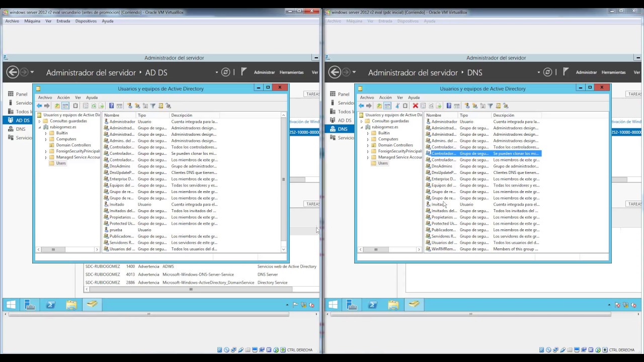Select prueba user row in secundario VM list

click(x=160, y=230)
